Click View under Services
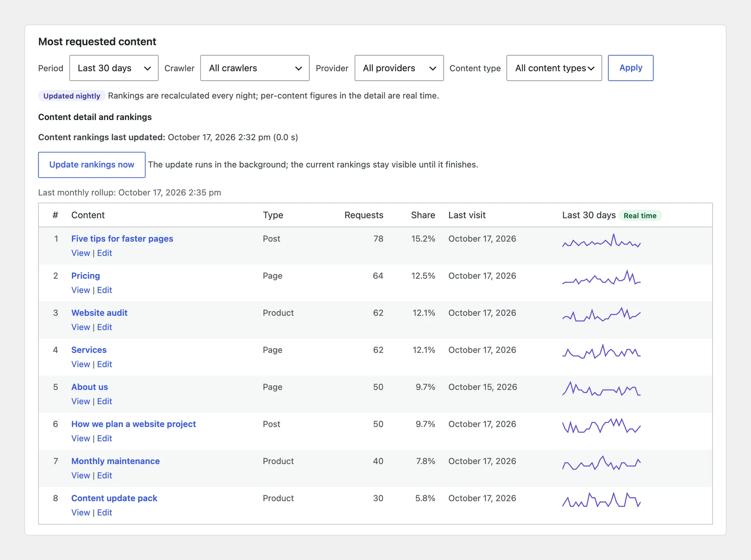This screenshot has width=751, height=560. tap(81, 364)
